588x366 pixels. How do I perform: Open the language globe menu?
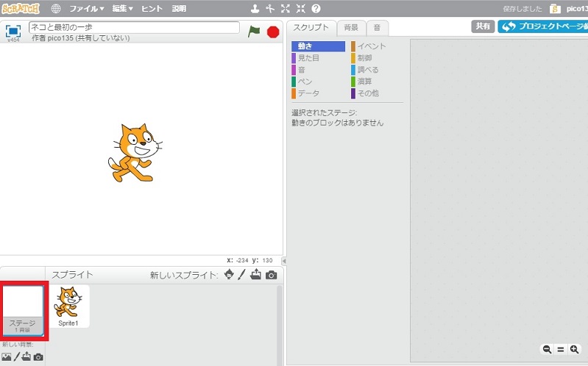(x=56, y=8)
